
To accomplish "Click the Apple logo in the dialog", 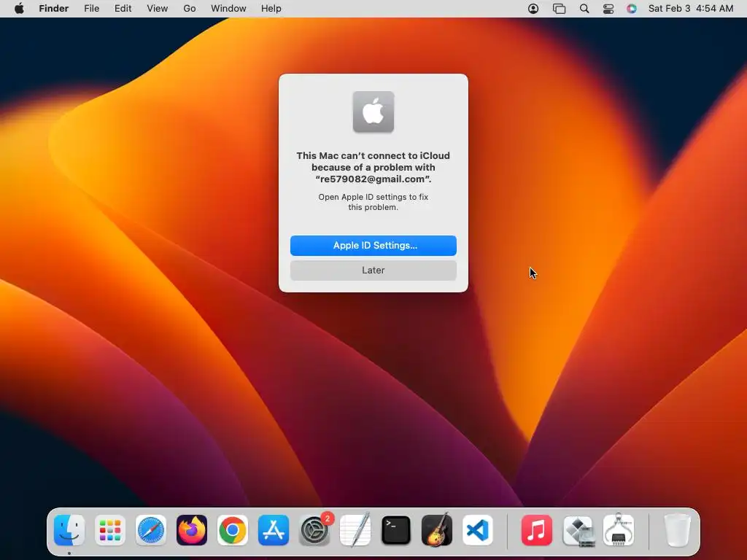I will tap(373, 112).
